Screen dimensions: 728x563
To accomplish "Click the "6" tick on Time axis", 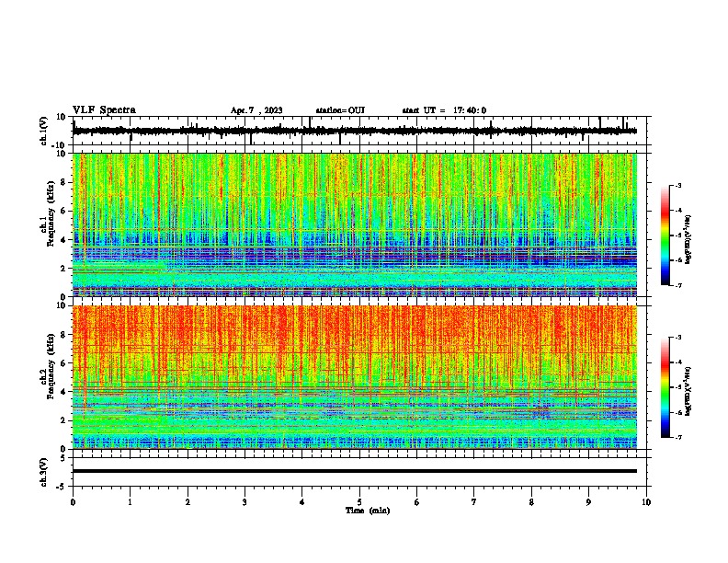I will (x=417, y=502).
